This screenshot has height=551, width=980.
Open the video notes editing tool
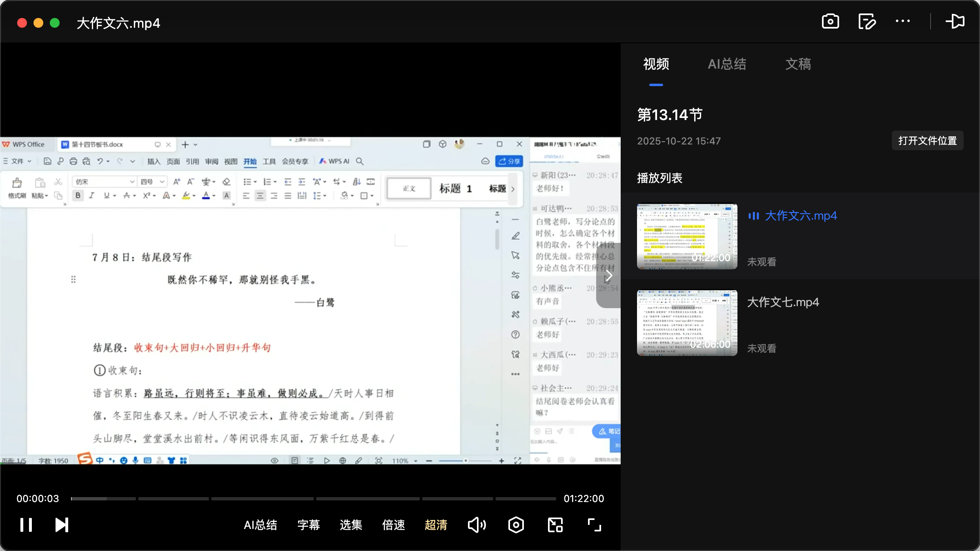(867, 22)
